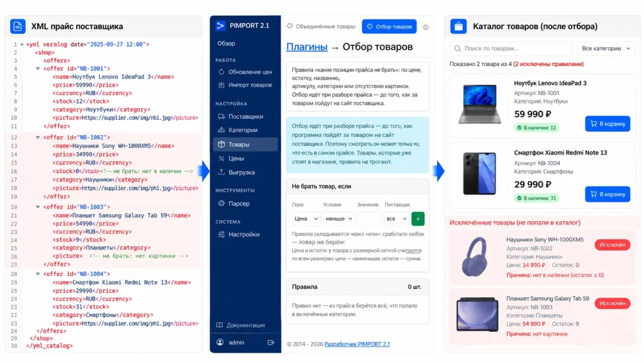
Task: Add Xiaomi Redmi Note 13 to cart
Action: pyautogui.click(x=608, y=194)
